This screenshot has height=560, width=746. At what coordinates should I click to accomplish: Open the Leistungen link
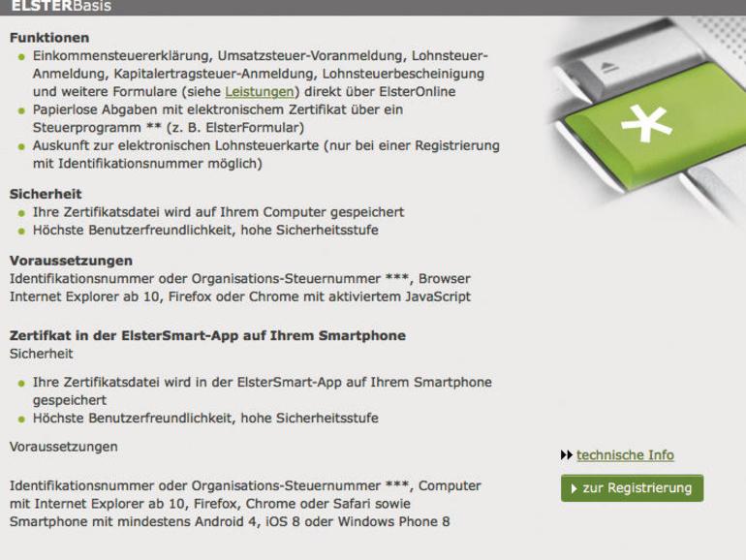(x=260, y=91)
